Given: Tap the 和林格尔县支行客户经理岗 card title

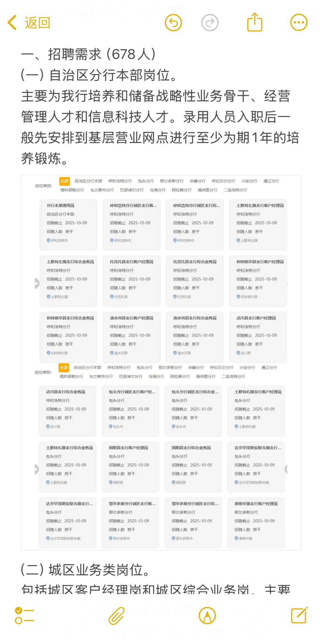Looking at the screenshot, I should tap(260, 262).
